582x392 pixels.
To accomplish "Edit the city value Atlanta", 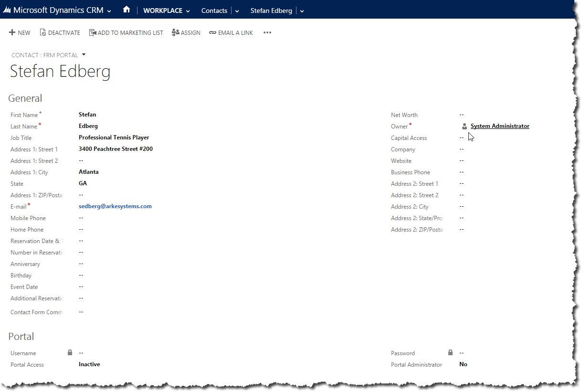I will (89, 172).
